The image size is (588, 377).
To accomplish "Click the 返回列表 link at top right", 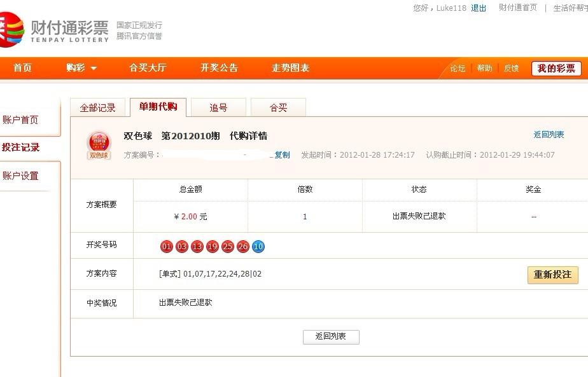I will pyautogui.click(x=549, y=135).
